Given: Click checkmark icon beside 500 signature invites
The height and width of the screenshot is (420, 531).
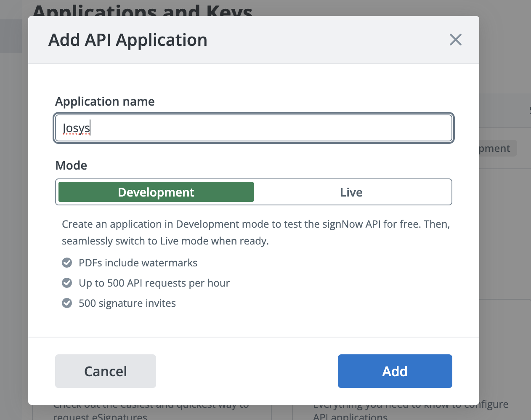Looking at the screenshot, I should pos(67,303).
